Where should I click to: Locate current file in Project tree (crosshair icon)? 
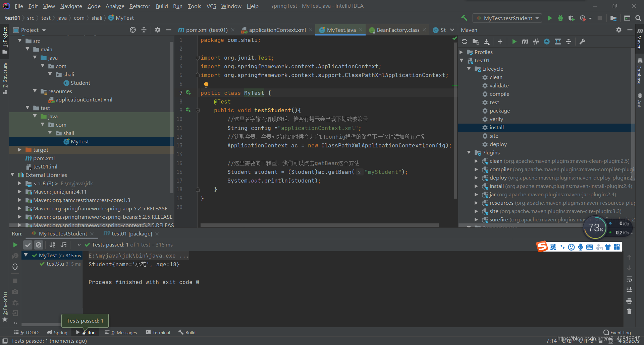(133, 30)
